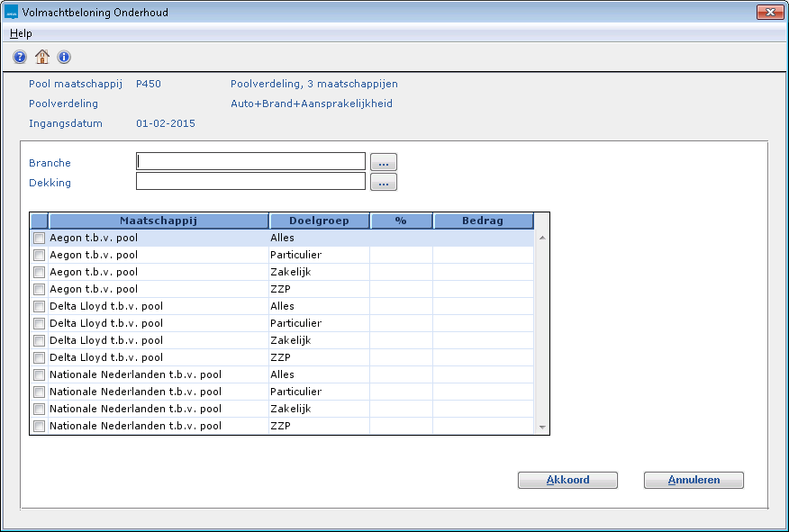Click the Doelgroep column header
Image resolution: width=789 pixels, height=532 pixels.
(319, 221)
